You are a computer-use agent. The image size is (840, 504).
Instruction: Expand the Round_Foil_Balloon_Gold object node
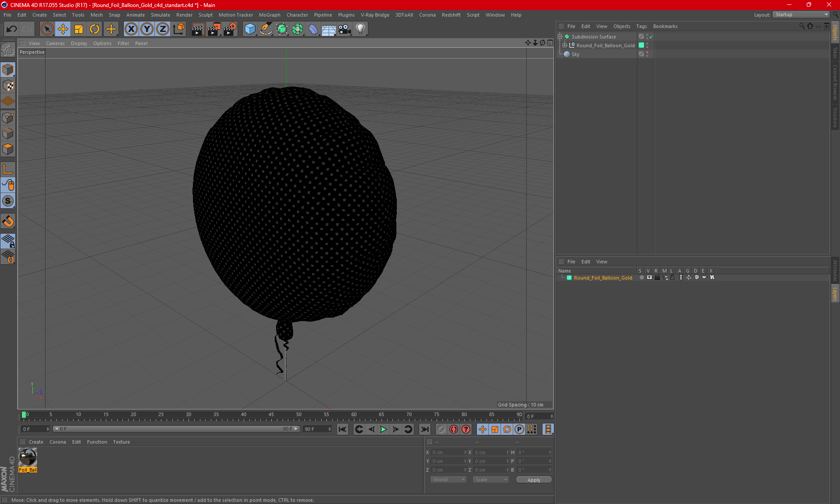[565, 45]
